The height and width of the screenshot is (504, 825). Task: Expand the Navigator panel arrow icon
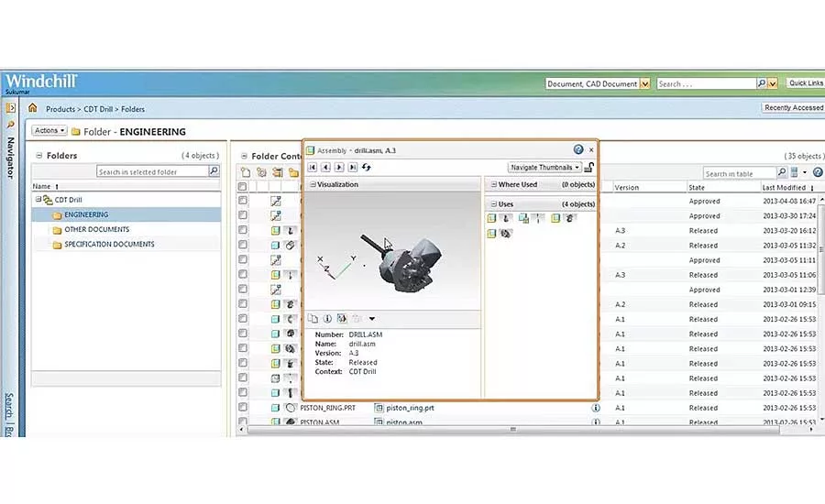coord(10,108)
